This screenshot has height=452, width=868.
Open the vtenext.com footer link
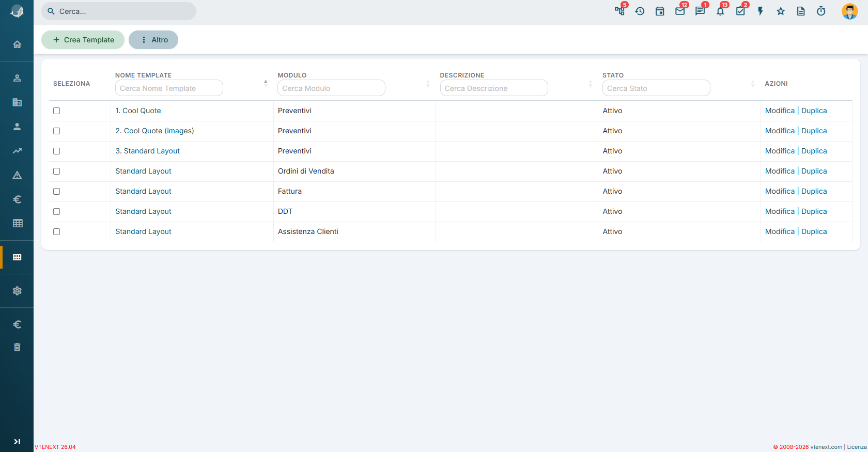pos(826,447)
